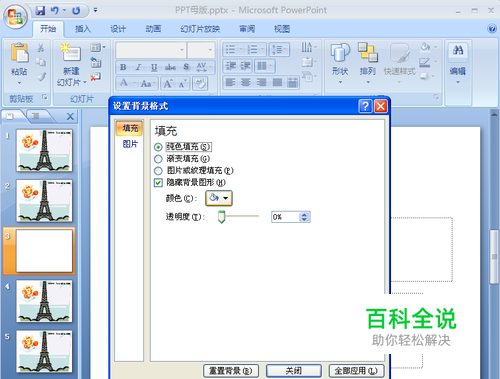Open PowerPoint Help question icon
Viewport: 500px width, 379px height.
pos(492,29)
